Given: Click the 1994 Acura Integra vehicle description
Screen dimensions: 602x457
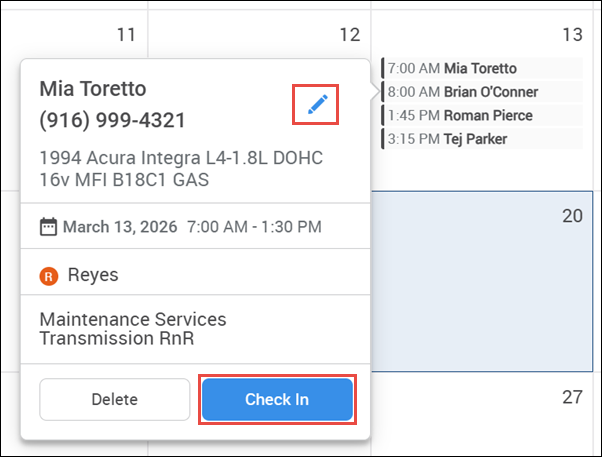Looking at the screenshot, I should pyautogui.click(x=180, y=169).
